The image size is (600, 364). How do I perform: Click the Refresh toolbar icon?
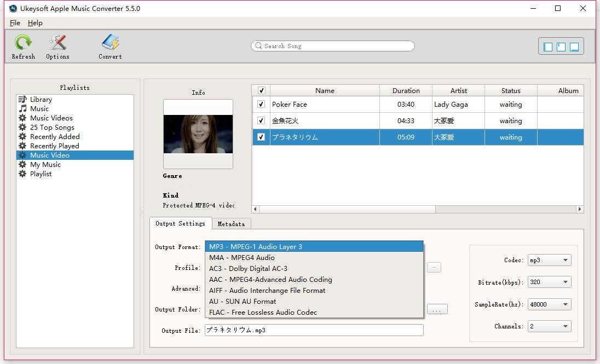23,43
